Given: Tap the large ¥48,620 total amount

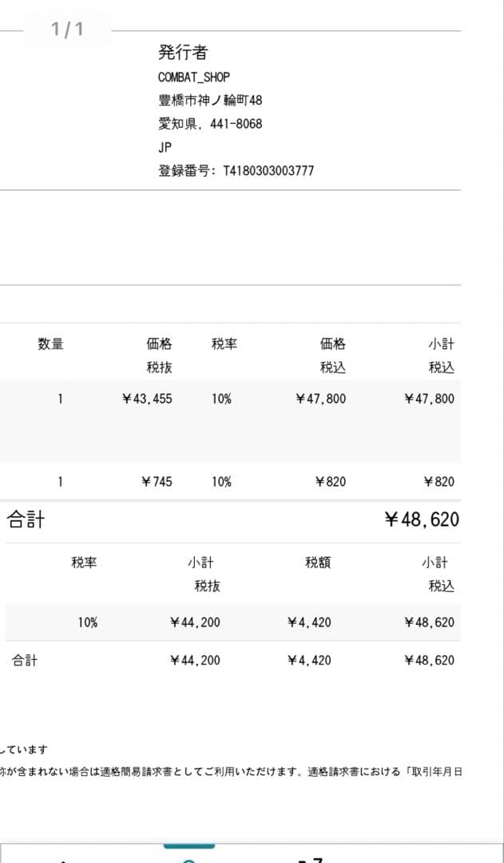Looking at the screenshot, I should [x=422, y=520].
